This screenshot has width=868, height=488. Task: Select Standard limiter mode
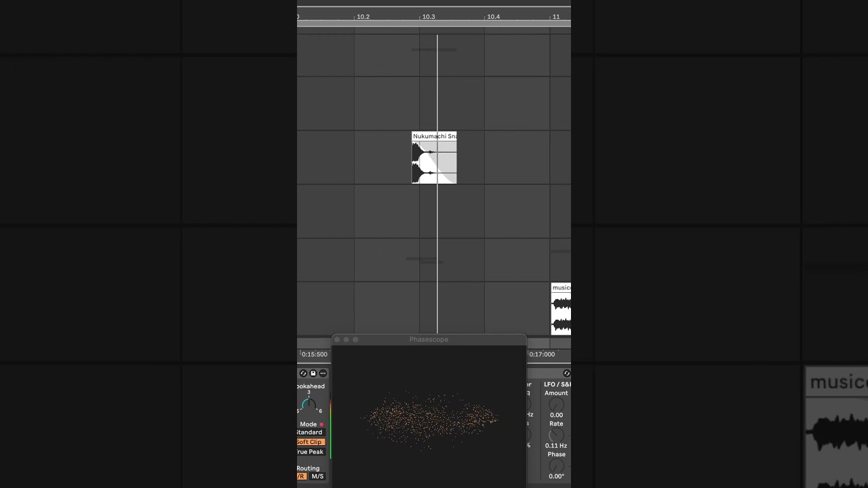pyautogui.click(x=310, y=432)
